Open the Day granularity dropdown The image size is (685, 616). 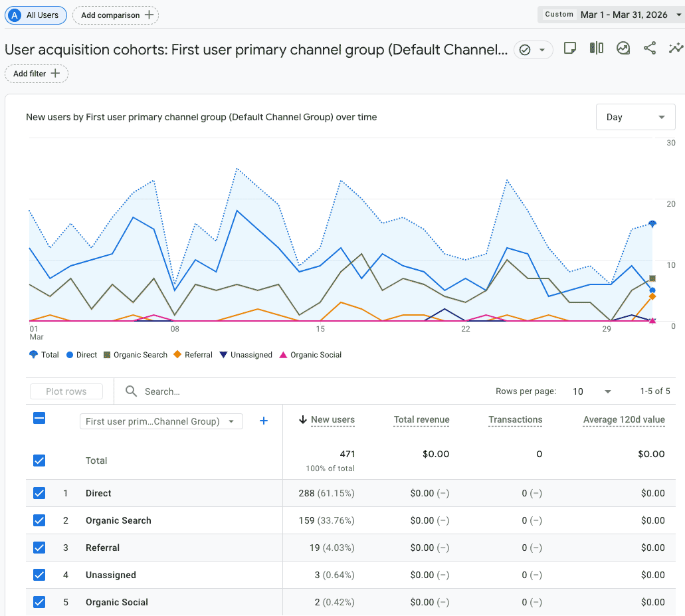click(635, 117)
